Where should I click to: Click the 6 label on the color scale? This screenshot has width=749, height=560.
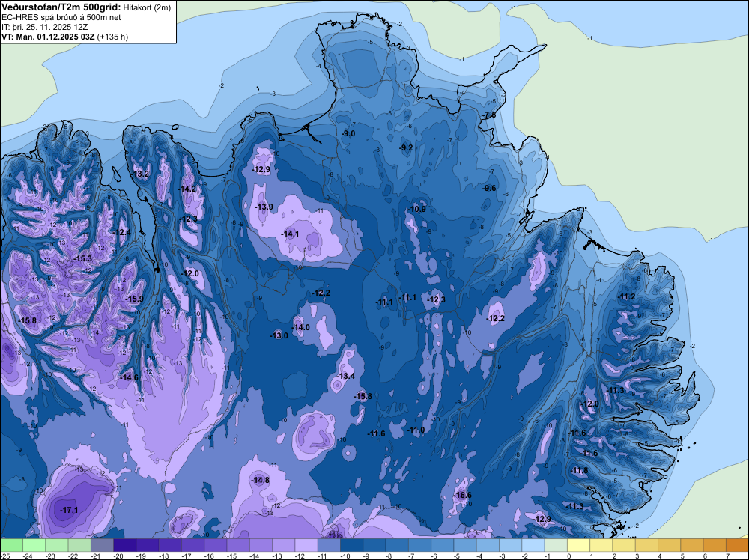pos(704,556)
